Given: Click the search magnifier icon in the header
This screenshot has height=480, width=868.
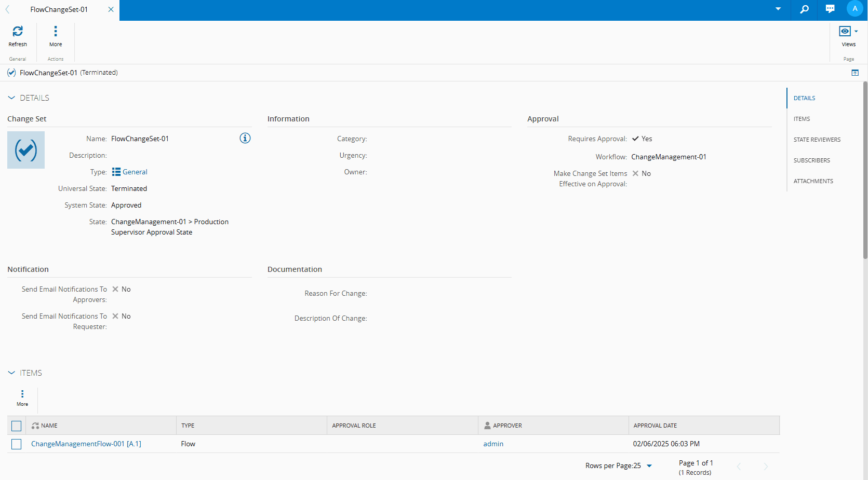Looking at the screenshot, I should [x=804, y=9].
